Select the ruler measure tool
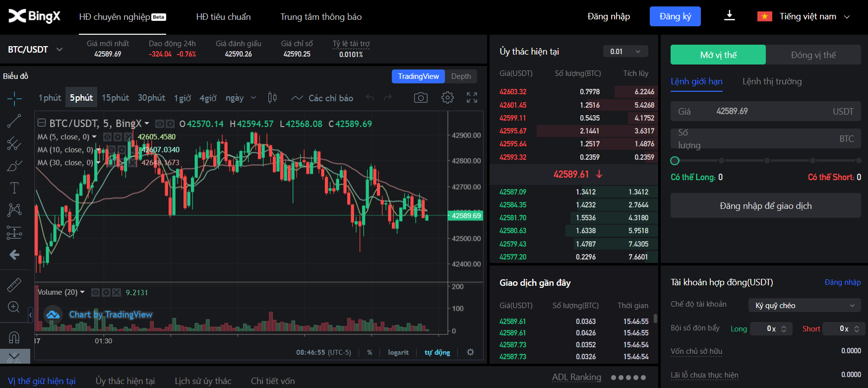 (14, 285)
